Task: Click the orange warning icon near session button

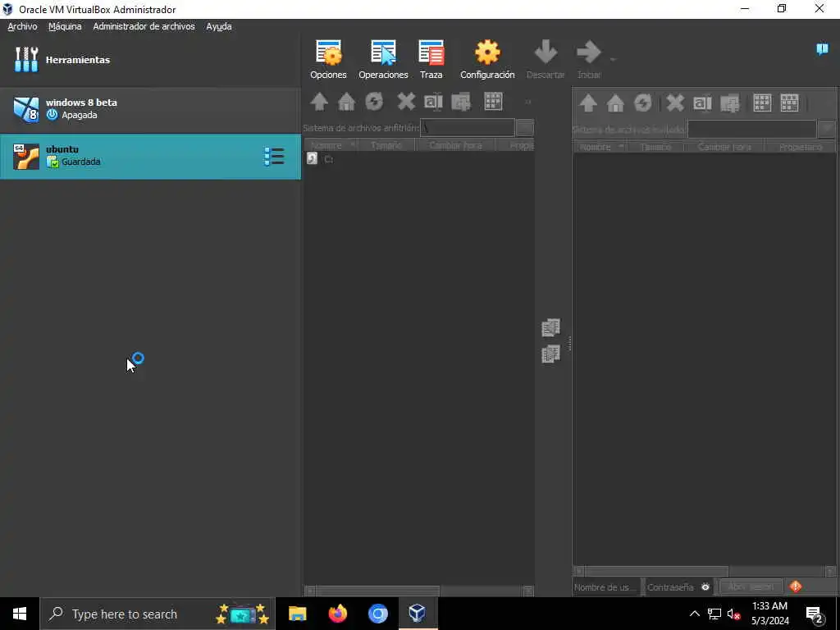Action: 796,587
